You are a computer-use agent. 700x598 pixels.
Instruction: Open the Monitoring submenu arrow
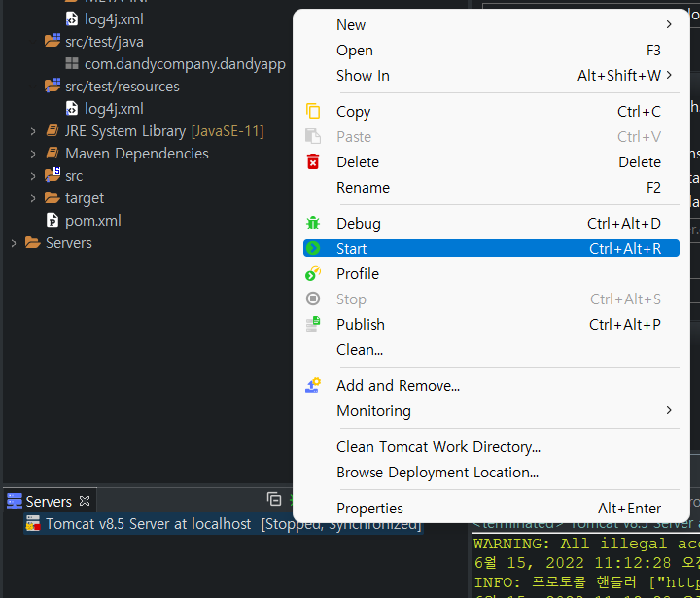669,410
